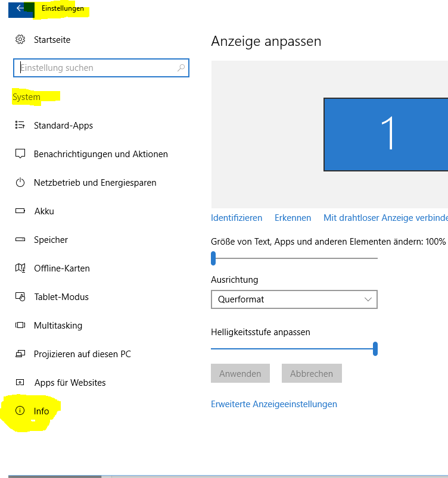
Task: Click the back arrow in the title bar
Action: (20, 8)
